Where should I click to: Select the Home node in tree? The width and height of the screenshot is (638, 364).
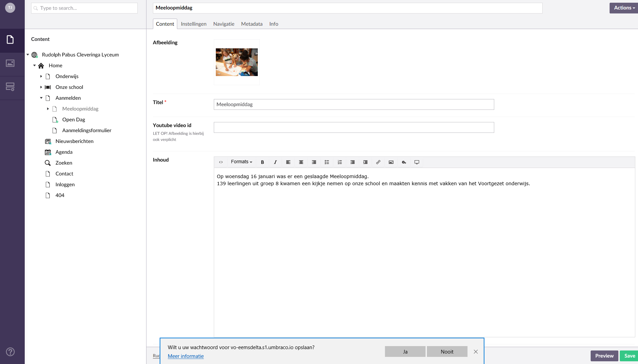55,66
